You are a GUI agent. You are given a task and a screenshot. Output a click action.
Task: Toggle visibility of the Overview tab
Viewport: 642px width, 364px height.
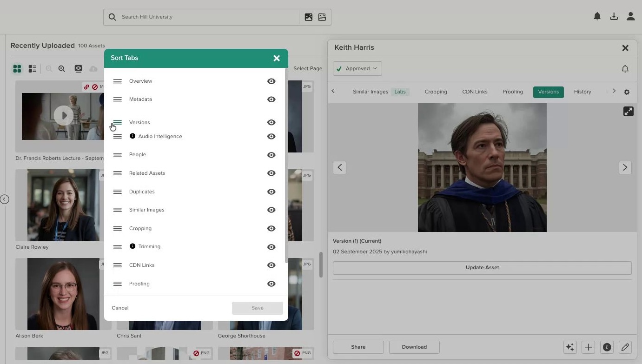coord(271,81)
